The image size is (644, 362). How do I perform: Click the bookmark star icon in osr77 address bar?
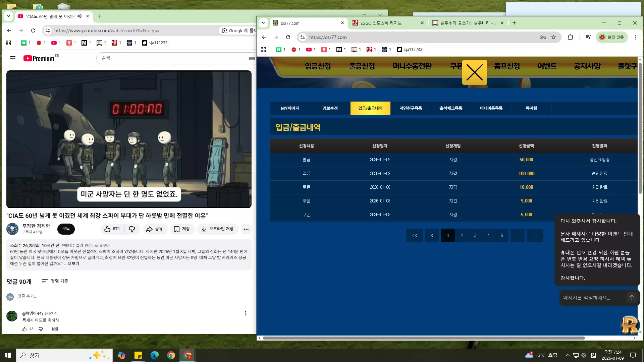553,37
